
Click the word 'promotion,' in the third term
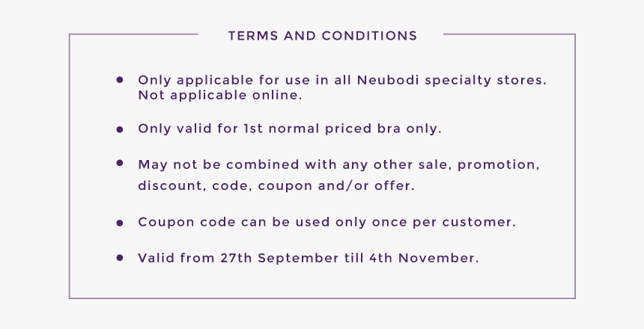tap(498, 165)
